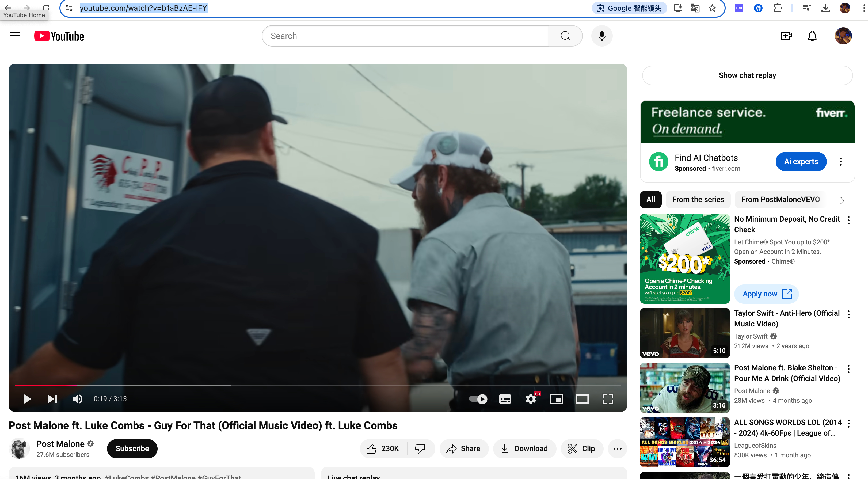
Task: Open ALL SONGS WORLDS LOL thumbnail
Action: 685,442
